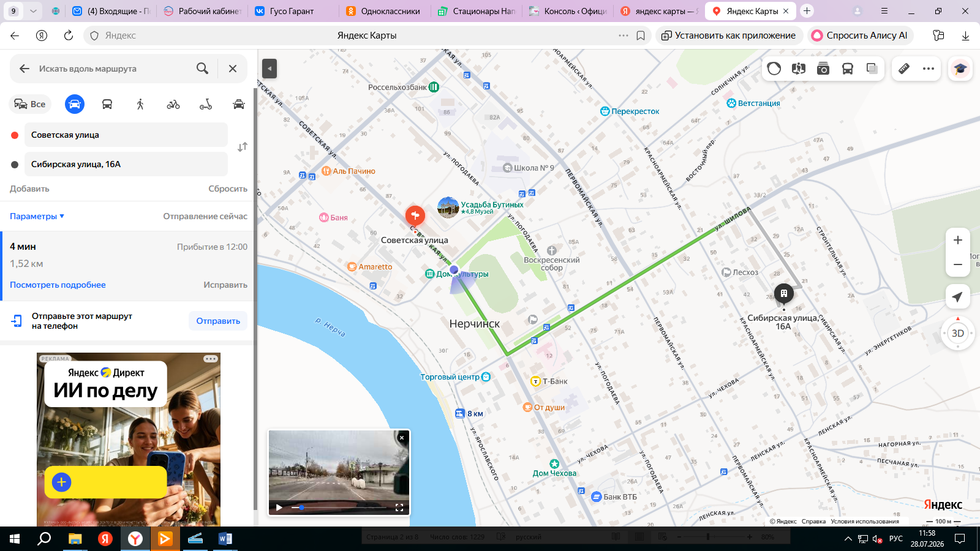The image size is (980, 551).
Task: Open the graduation cap button on the map
Action: click(x=960, y=69)
